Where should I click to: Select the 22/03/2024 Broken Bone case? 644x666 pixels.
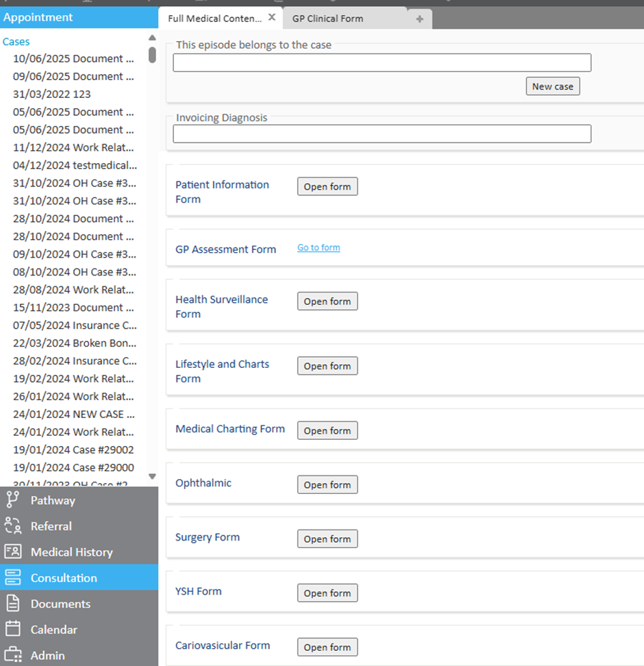point(74,343)
